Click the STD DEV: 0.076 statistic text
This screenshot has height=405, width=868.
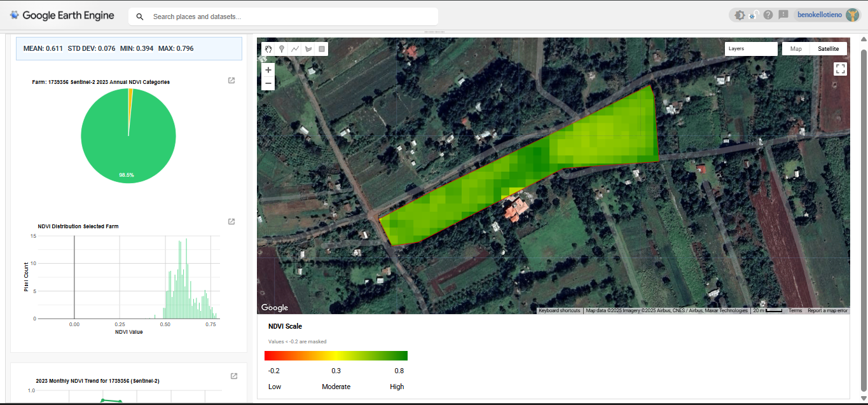click(92, 48)
